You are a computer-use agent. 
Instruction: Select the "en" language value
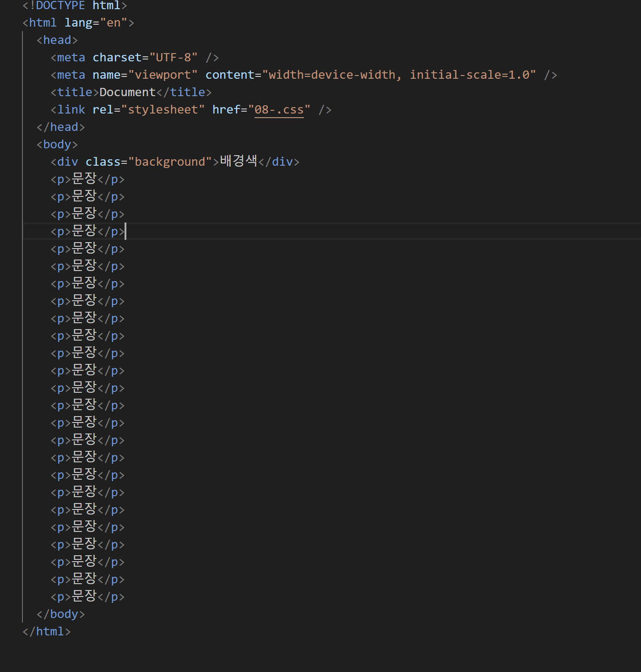(114, 23)
